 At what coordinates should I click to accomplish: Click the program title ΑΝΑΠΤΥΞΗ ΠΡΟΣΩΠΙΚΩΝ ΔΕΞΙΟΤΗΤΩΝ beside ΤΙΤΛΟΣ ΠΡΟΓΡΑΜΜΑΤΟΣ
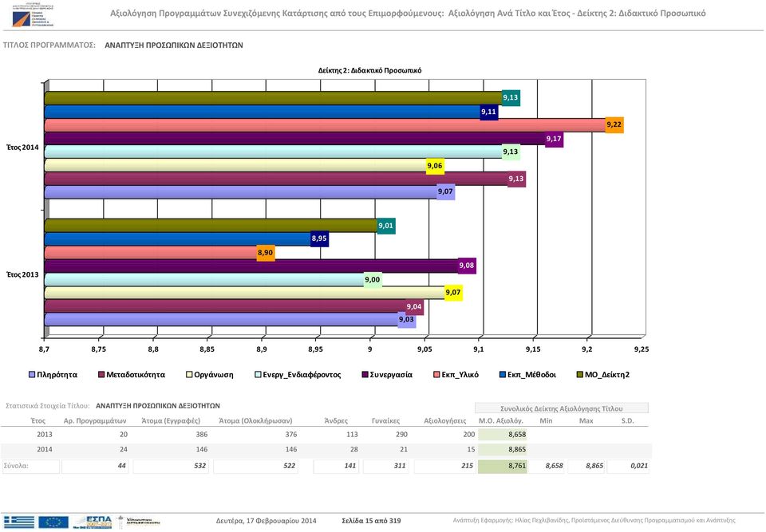(x=174, y=45)
